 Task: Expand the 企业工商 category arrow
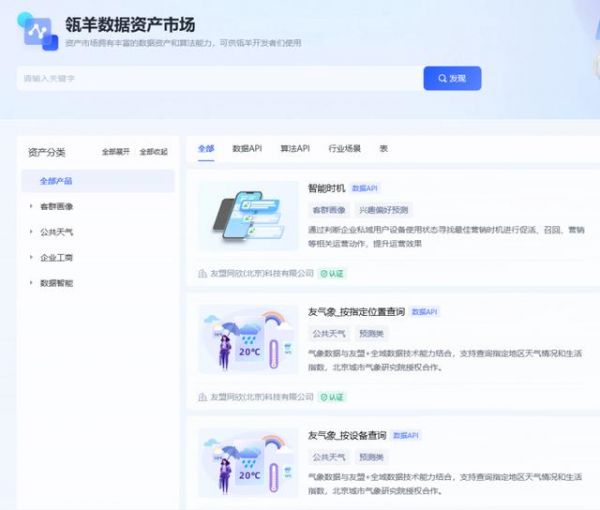31,258
